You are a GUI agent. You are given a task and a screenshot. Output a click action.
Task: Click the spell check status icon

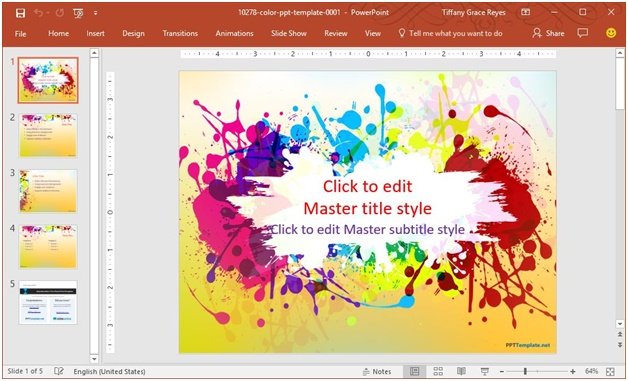point(58,371)
